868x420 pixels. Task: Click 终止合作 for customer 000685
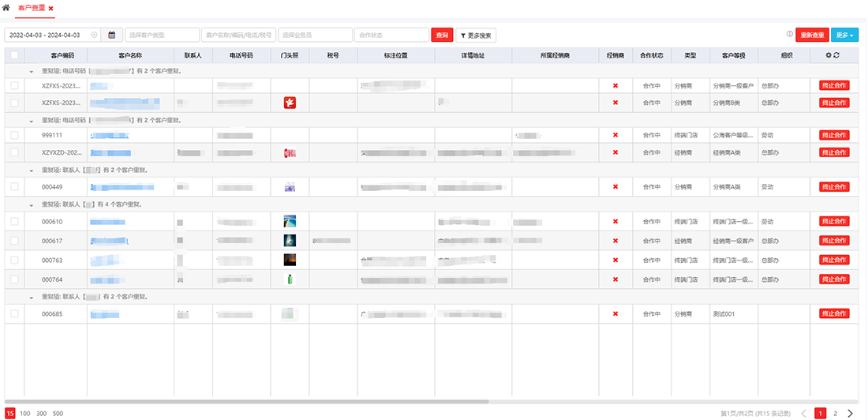click(x=834, y=313)
